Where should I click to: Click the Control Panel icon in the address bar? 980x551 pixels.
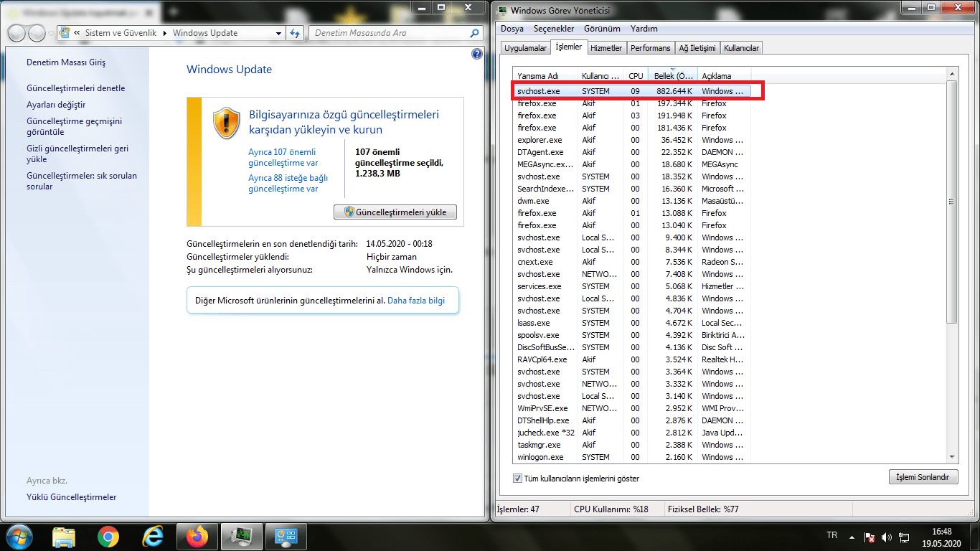pyautogui.click(x=65, y=33)
